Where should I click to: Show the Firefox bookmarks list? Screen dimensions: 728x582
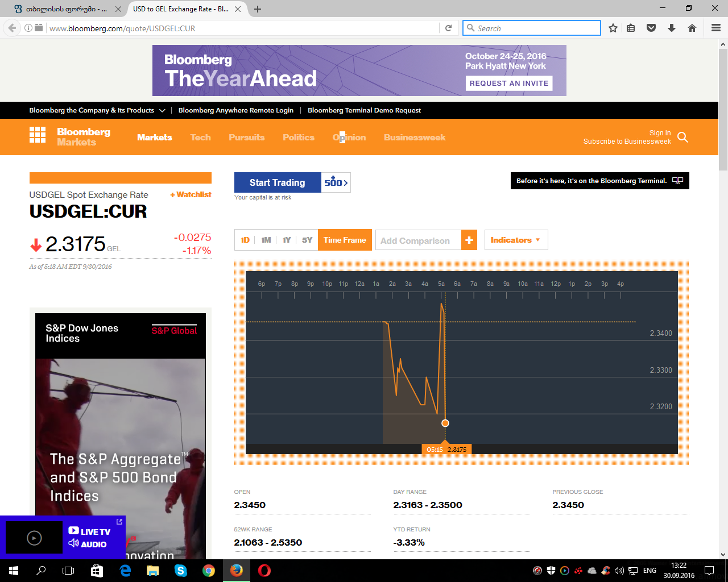pyautogui.click(x=631, y=28)
